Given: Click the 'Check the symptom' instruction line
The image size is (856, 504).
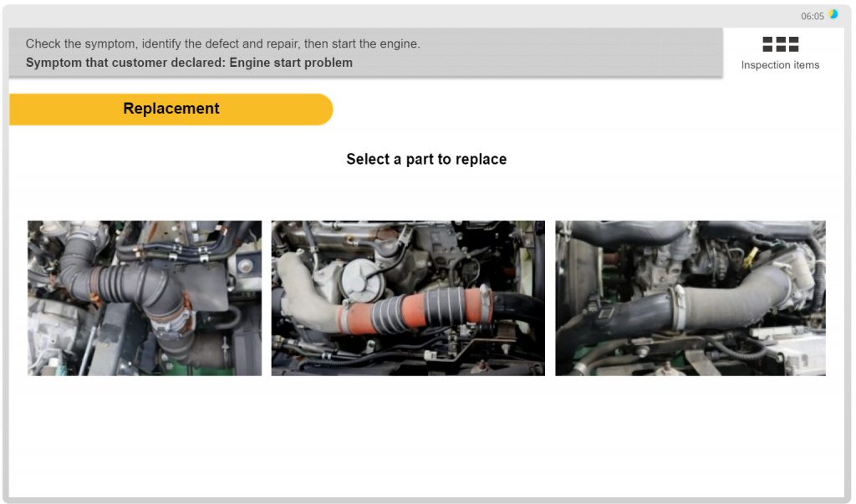Looking at the screenshot, I should (222, 43).
